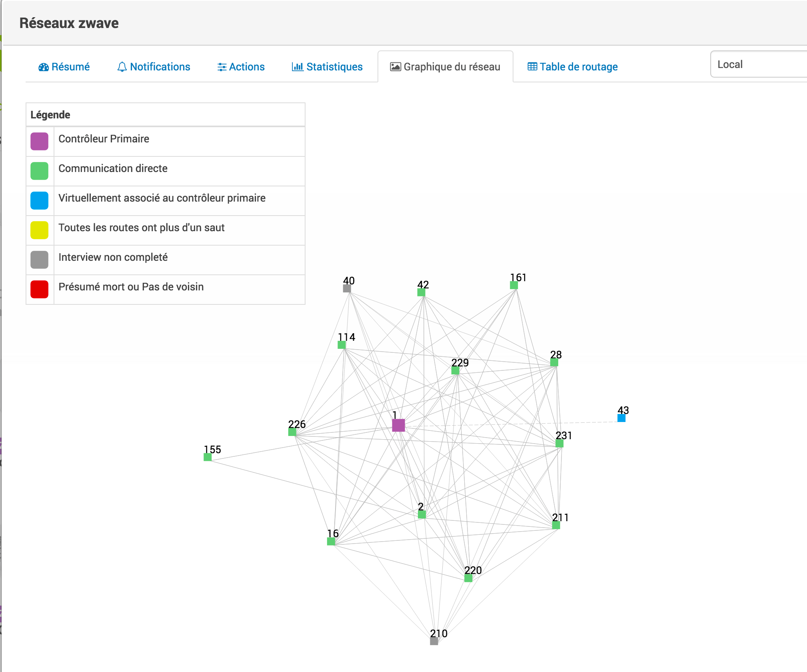Select green node 220 in graph
807x672 pixels.
point(468,578)
